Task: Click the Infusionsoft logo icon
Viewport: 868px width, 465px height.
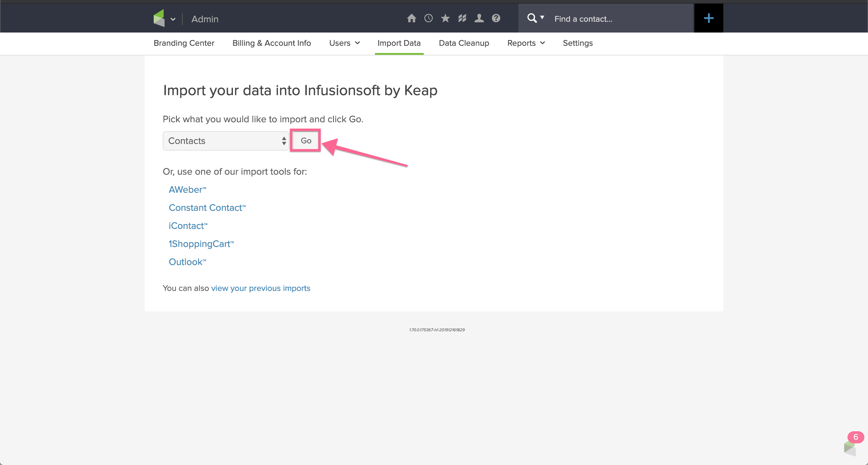Action: (159, 18)
